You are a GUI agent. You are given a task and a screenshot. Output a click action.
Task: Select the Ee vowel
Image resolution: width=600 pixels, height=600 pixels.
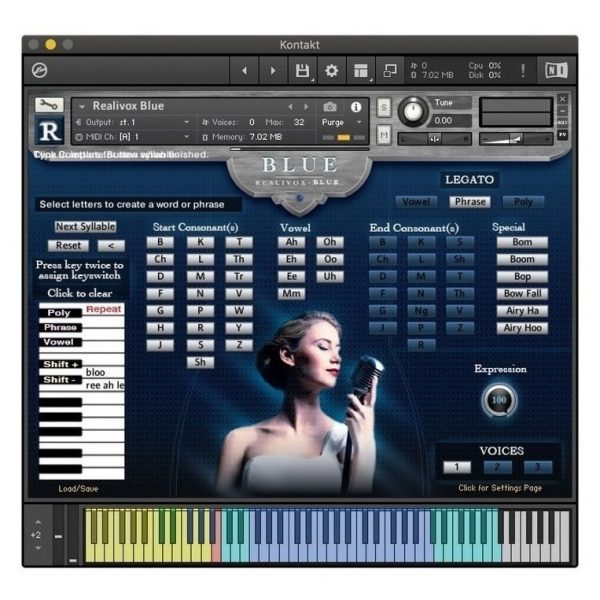291,276
